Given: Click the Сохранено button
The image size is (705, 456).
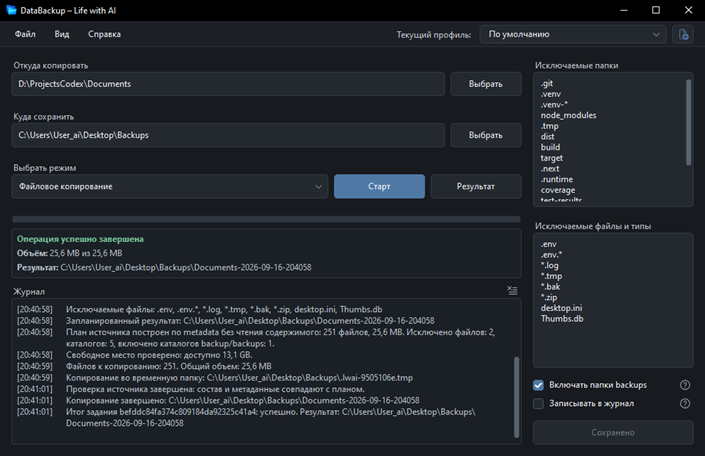Looking at the screenshot, I should 613,432.
